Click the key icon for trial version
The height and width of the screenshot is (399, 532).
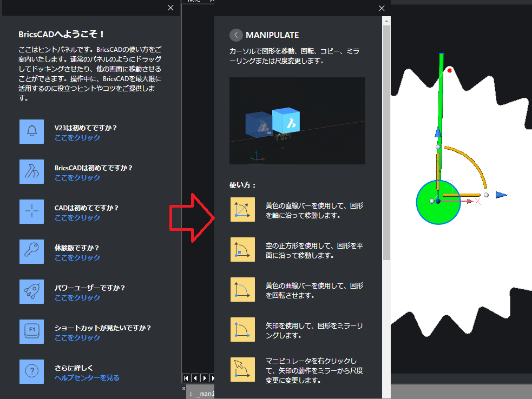31,251
